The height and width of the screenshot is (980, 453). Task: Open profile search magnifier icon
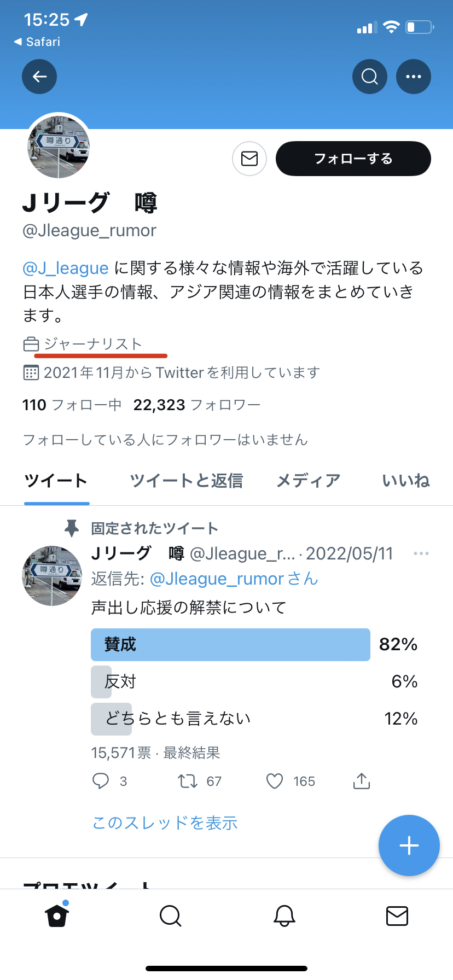[x=370, y=77]
